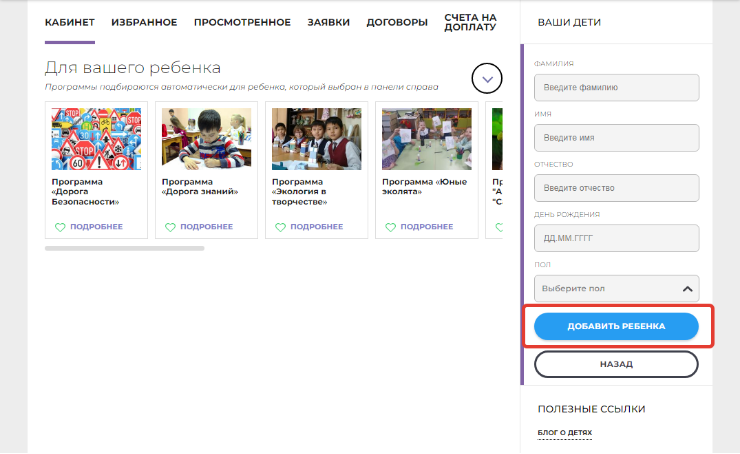Collapse the Для вашего ребенка section

pyautogui.click(x=486, y=78)
